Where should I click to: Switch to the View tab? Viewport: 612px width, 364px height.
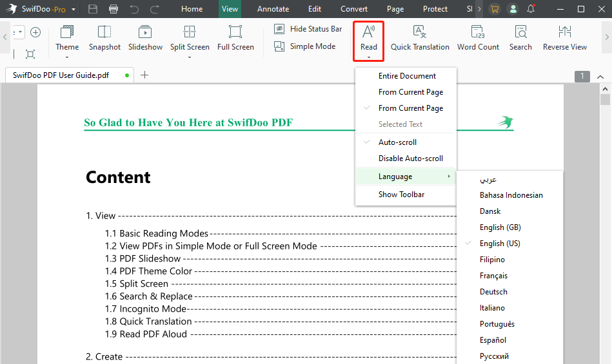tap(230, 9)
